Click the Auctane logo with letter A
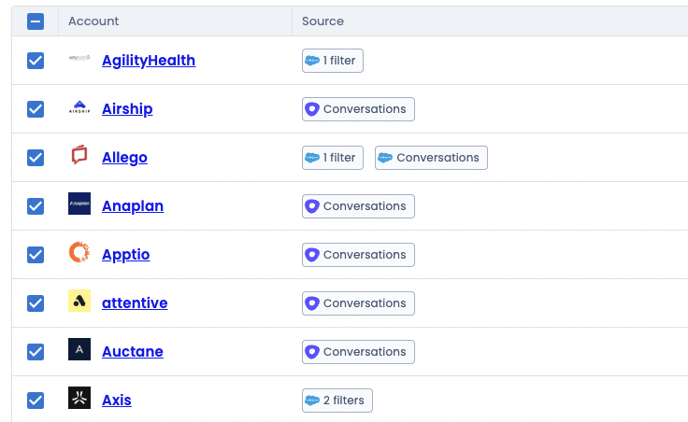The height and width of the screenshot is (422, 688). [x=79, y=349]
